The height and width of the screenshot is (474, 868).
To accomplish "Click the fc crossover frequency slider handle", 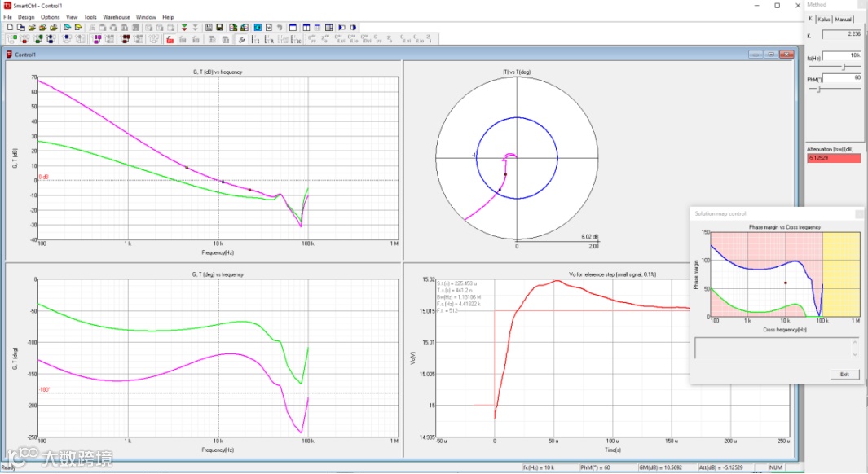I will [x=844, y=67].
